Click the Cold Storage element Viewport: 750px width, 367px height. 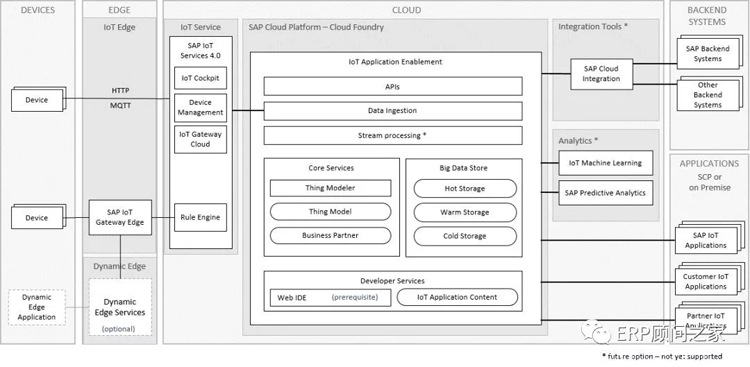click(x=465, y=236)
